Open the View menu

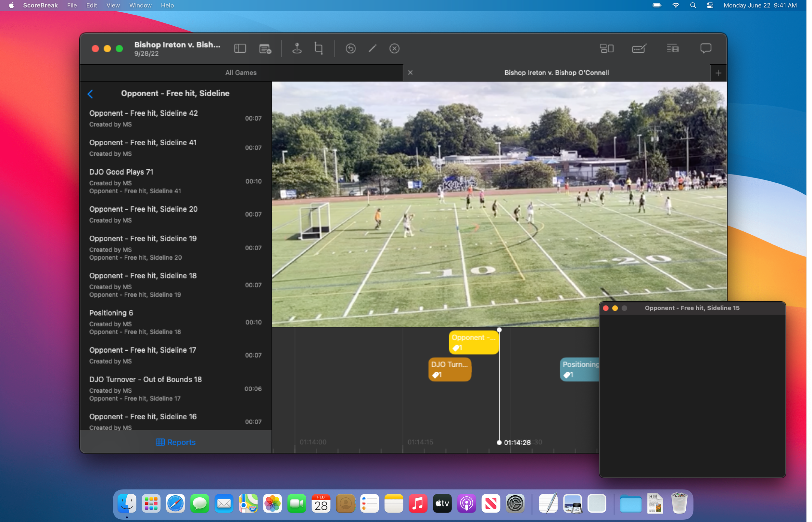click(113, 6)
